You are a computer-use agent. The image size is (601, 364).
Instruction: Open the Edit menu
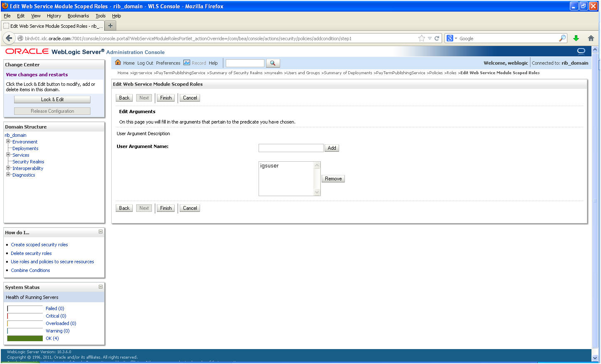point(21,16)
